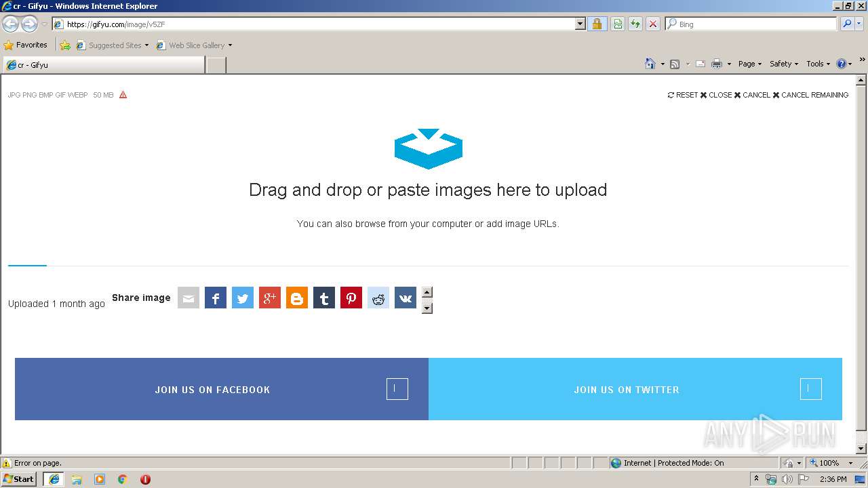Image resolution: width=868 pixels, height=488 pixels.
Task: Click the 'Error on page' status warning
Action: pos(32,463)
